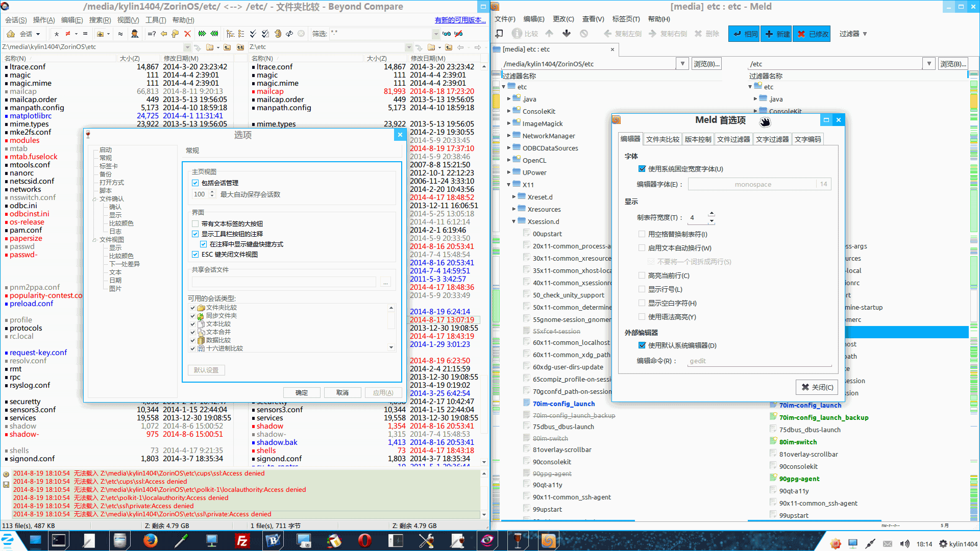Click the Compare Contents '=?' icon
Image resolution: width=980 pixels, height=551 pixels.
(x=152, y=34)
